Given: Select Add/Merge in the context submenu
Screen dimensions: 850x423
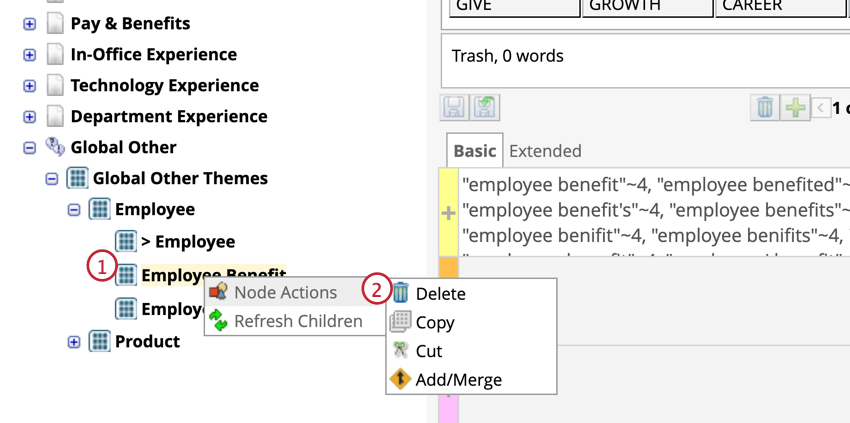Looking at the screenshot, I should tap(458, 380).
